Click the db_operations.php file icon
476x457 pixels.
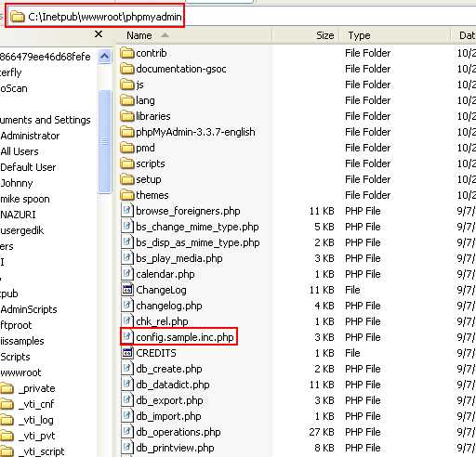point(126,432)
